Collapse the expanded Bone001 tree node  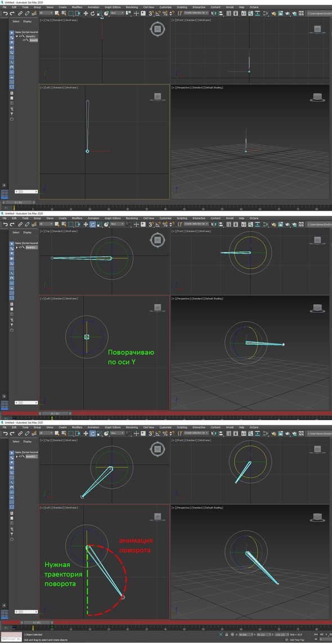point(17,36)
